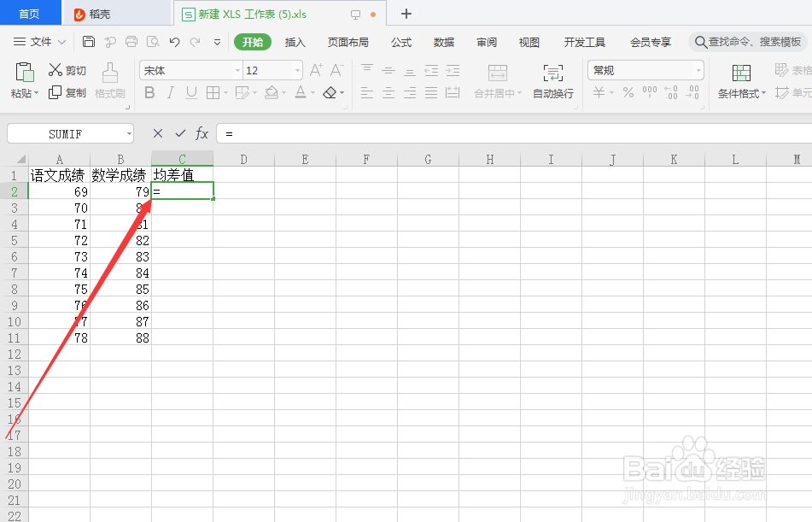
Task: Apply thousands separator 000 icon
Action: coord(650,93)
